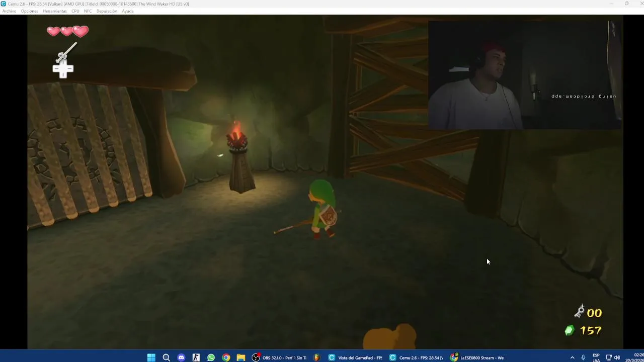Image resolution: width=644 pixels, height=362 pixels.
Task: Click the Cemu icon in title bar
Action: coord(4,4)
